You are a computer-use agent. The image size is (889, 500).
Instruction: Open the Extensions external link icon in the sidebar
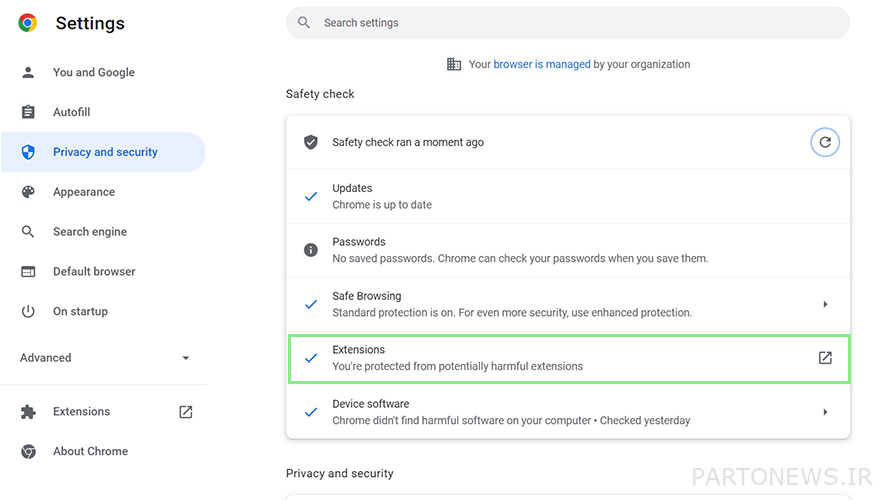(x=185, y=412)
